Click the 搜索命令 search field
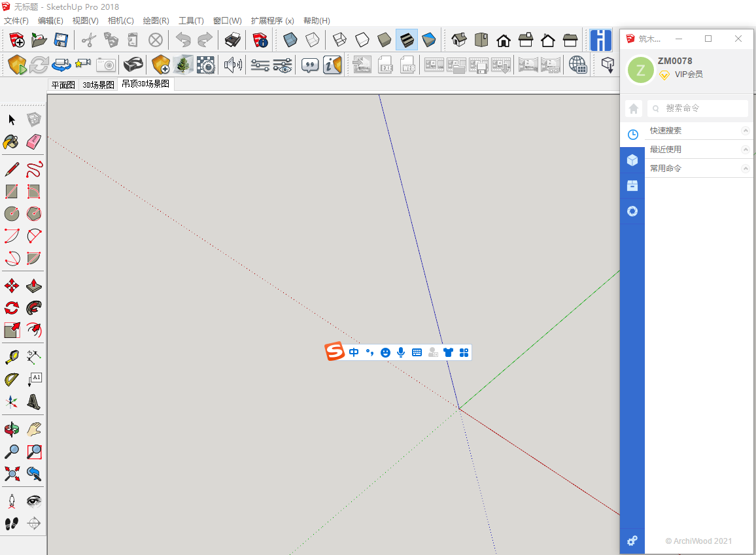 [x=697, y=109]
